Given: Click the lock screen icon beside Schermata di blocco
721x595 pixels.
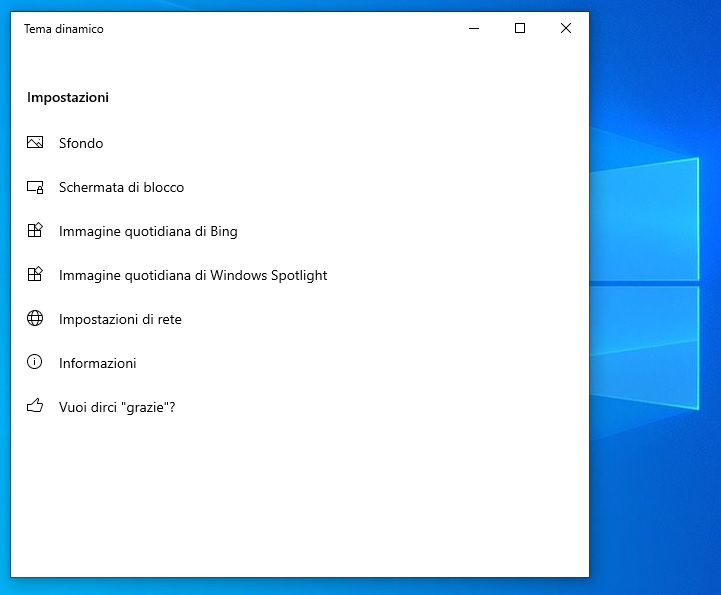Looking at the screenshot, I should [x=35, y=187].
